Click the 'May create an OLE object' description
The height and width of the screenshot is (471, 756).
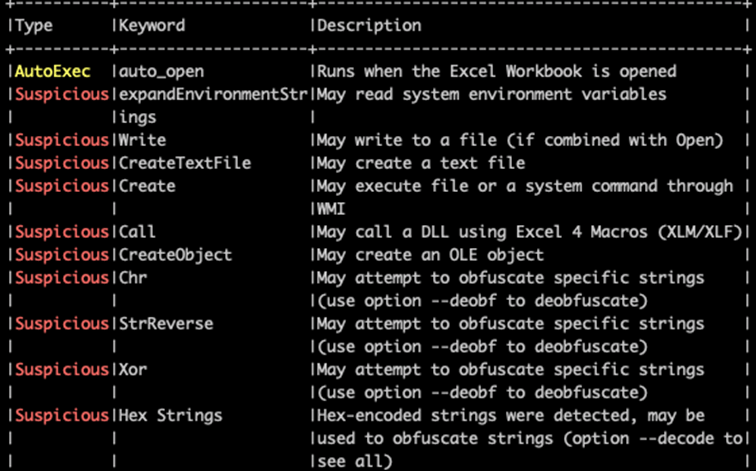click(x=430, y=255)
